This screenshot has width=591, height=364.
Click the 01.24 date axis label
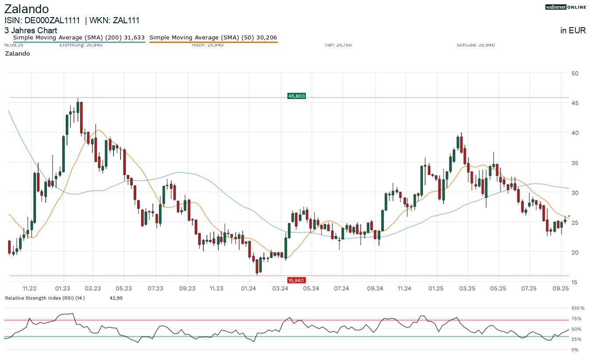pyautogui.click(x=248, y=289)
